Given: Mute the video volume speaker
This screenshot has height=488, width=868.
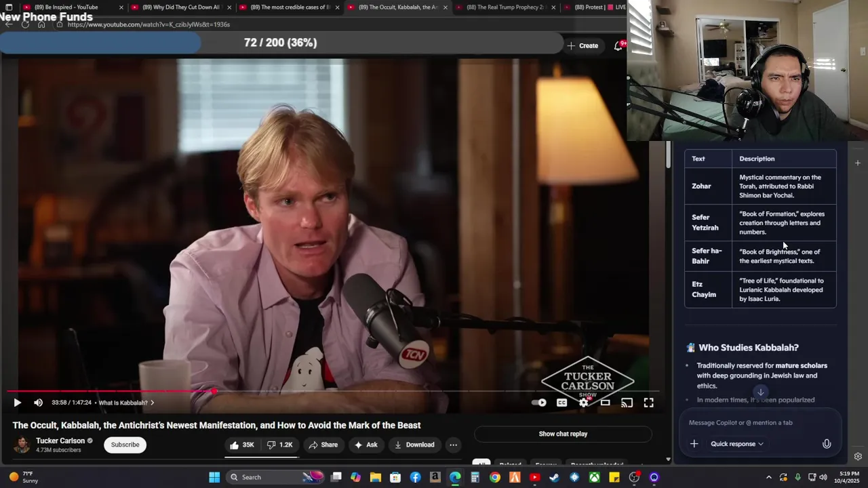Looking at the screenshot, I should (x=38, y=403).
